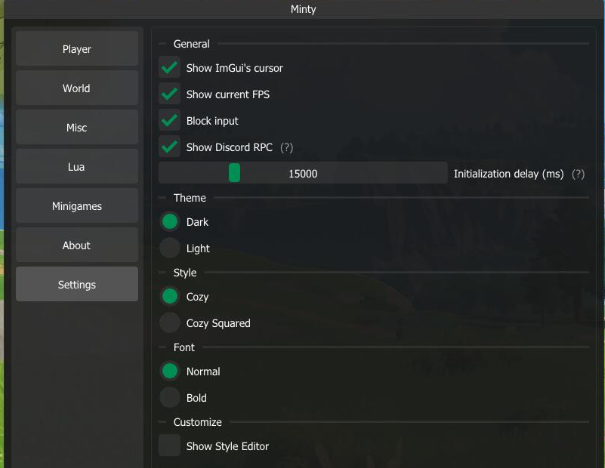Toggle Show Discord RPC checkbox
Image resolution: width=605 pixels, height=468 pixels.
point(169,147)
